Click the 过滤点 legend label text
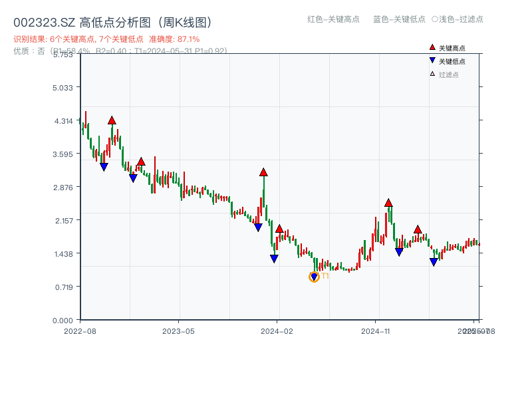The height and width of the screenshot is (399, 532). tap(449, 74)
